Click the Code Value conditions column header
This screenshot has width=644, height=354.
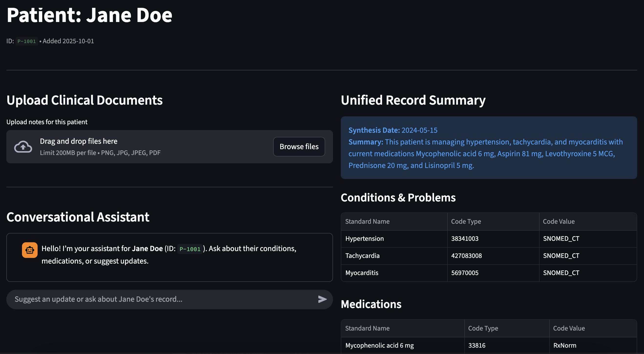click(559, 221)
